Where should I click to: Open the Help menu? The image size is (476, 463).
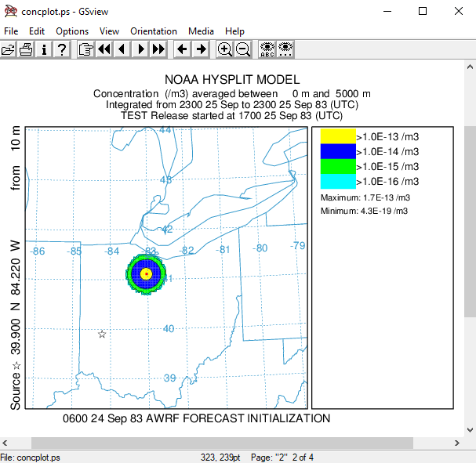pos(234,31)
